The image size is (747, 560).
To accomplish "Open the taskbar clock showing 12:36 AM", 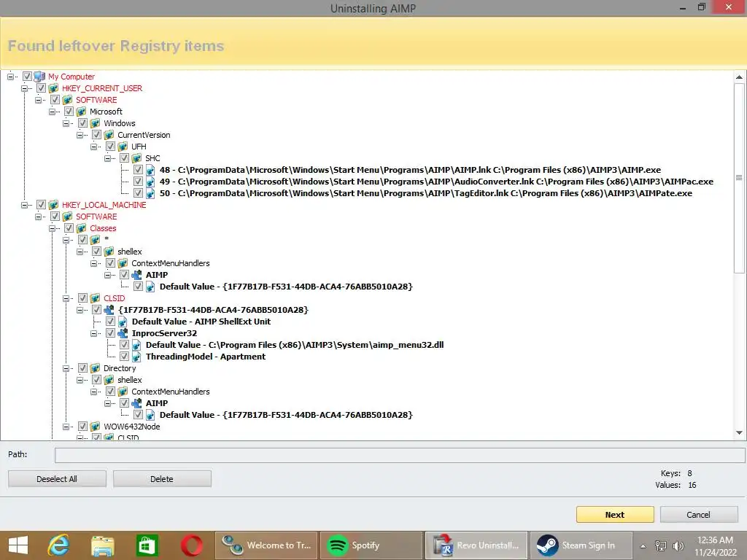I will (x=715, y=546).
